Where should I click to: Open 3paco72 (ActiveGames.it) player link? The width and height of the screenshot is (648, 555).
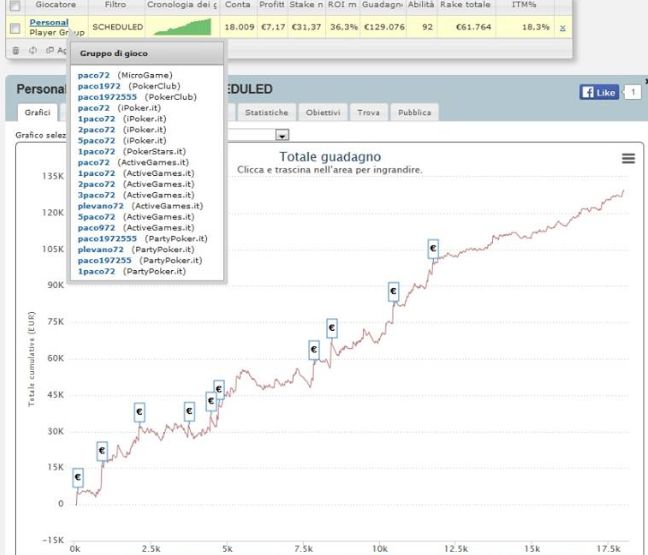tap(96, 195)
